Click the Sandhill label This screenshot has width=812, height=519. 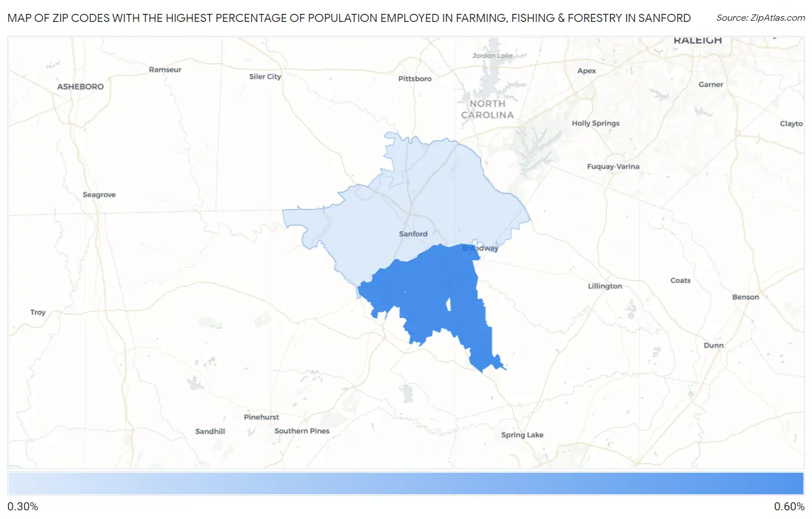(210, 431)
